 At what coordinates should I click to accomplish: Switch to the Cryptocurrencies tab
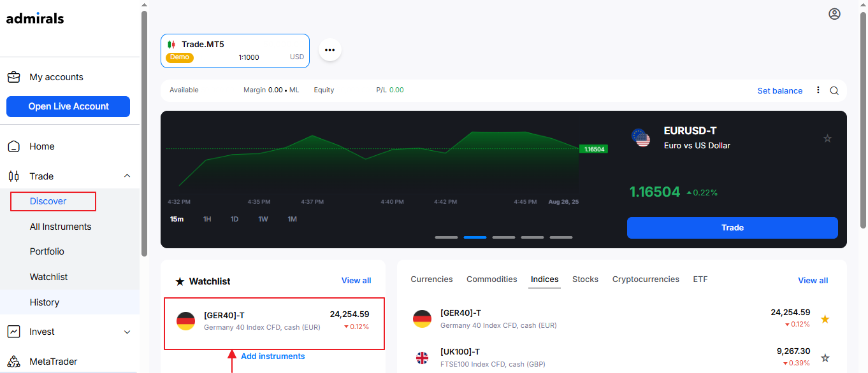point(646,279)
